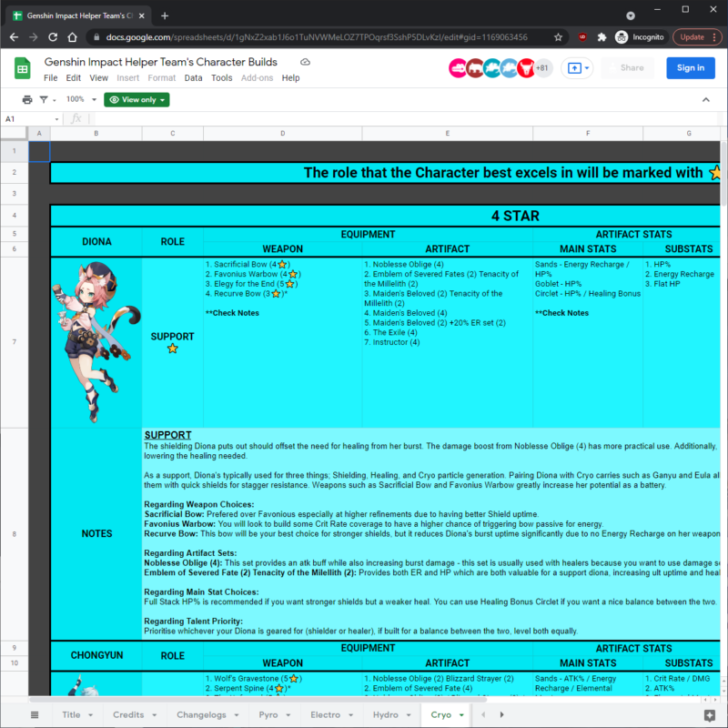
Task: Open the All Sheets list with the hamburger icon
Action: (35, 714)
